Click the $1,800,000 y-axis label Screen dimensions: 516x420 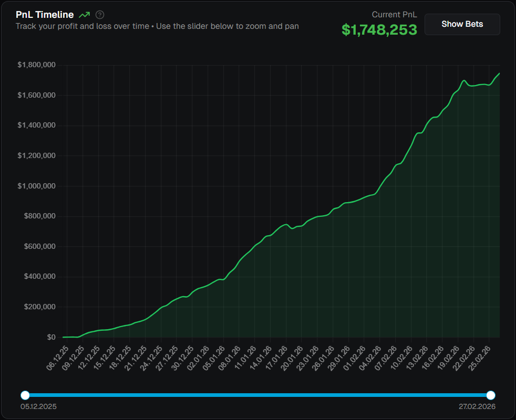tap(37, 65)
